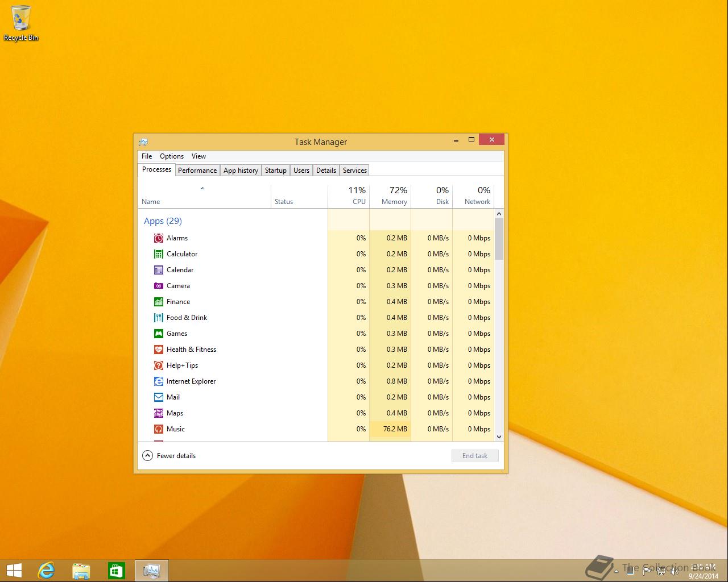Click the Apps (29) group heading
The height and width of the screenshot is (582, 728).
pyautogui.click(x=163, y=221)
